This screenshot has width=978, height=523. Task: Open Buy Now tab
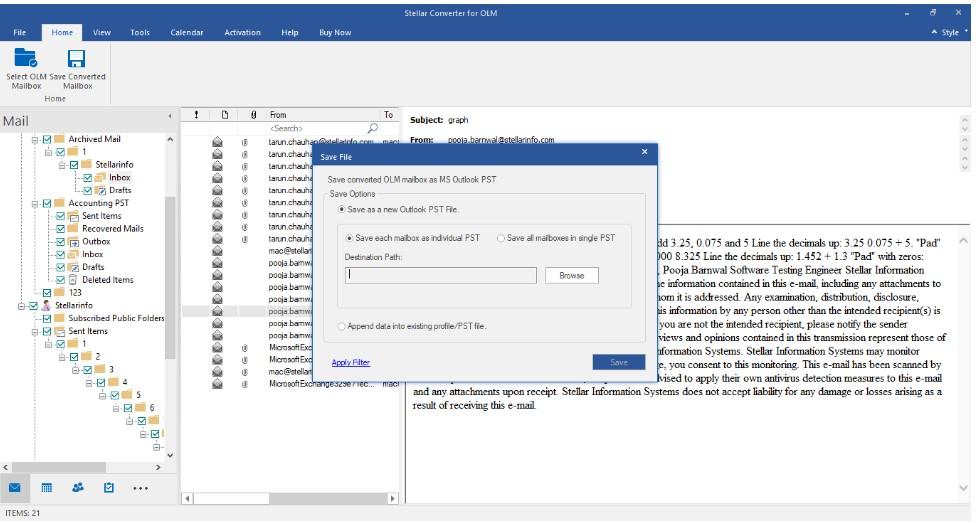[335, 32]
